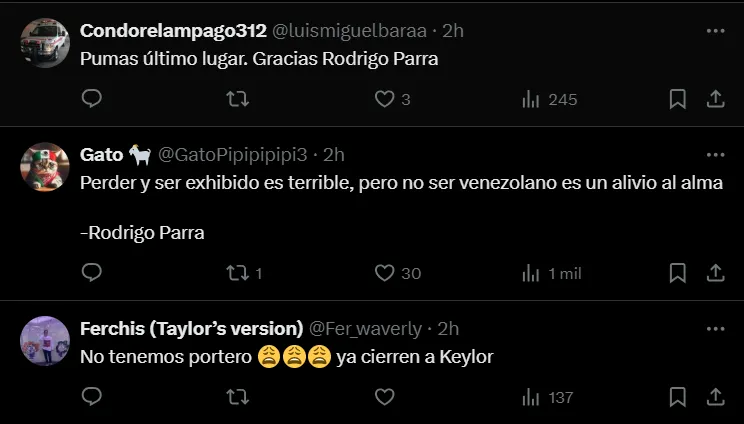Screen dimensions: 744x424
Task: Repost Condorelampago312's tweet
Action: tap(238, 99)
